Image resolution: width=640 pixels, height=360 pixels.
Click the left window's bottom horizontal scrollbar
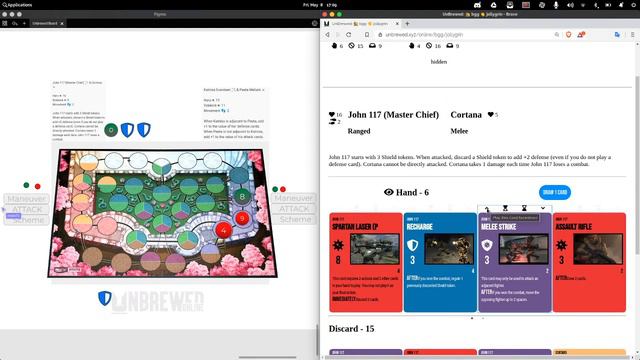point(267,358)
